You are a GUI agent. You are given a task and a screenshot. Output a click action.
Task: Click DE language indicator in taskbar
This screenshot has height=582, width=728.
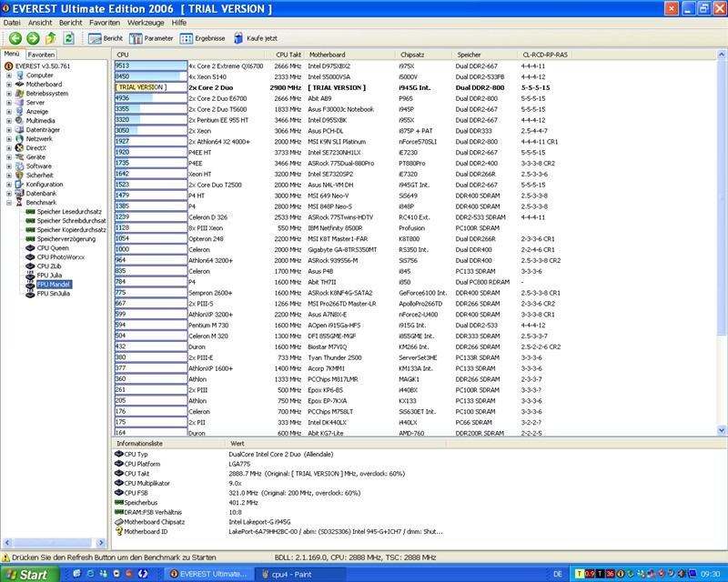558,574
